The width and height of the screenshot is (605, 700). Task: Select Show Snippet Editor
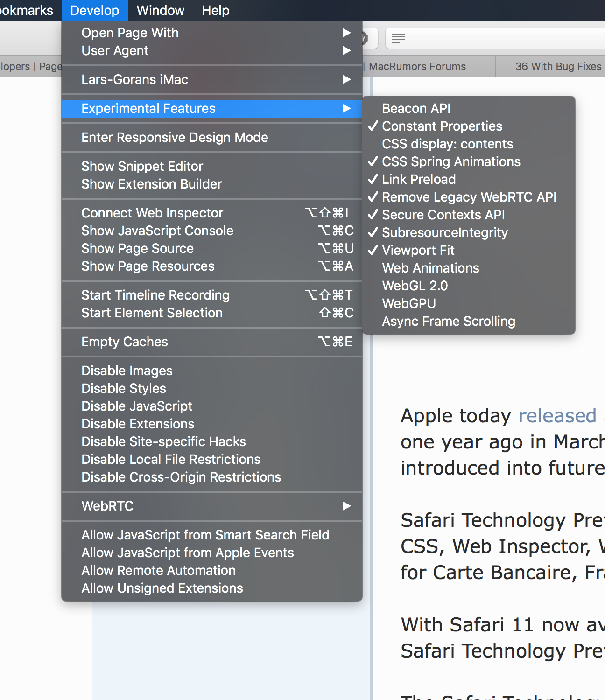point(212,166)
